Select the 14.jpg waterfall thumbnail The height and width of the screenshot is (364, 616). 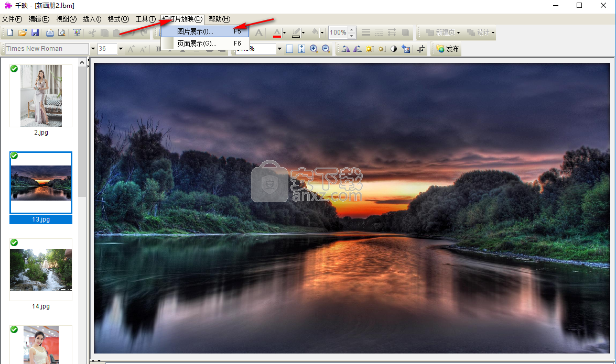[41, 269]
